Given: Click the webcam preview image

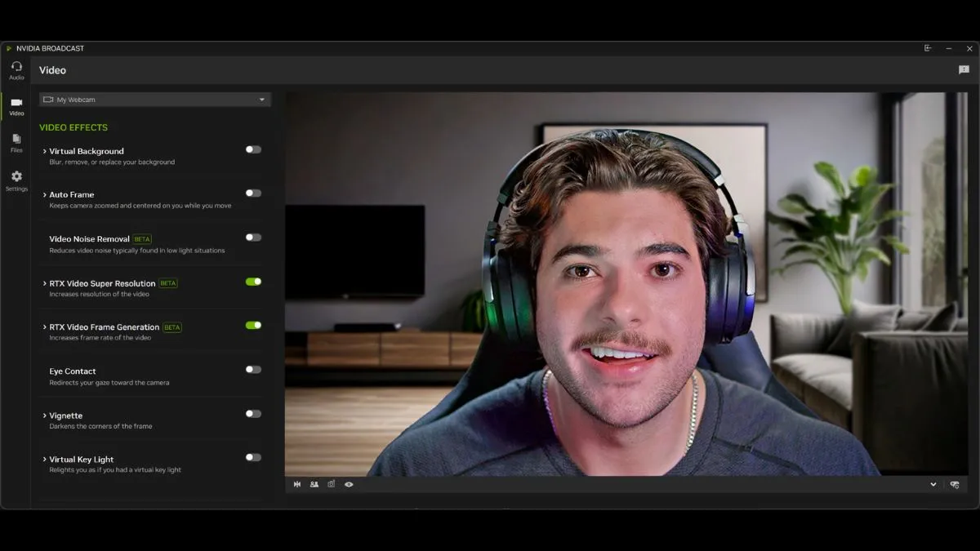Looking at the screenshot, I should [x=626, y=284].
